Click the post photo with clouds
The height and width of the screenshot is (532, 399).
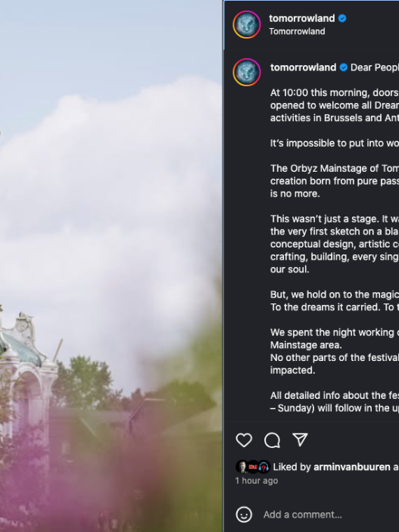point(111,266)
